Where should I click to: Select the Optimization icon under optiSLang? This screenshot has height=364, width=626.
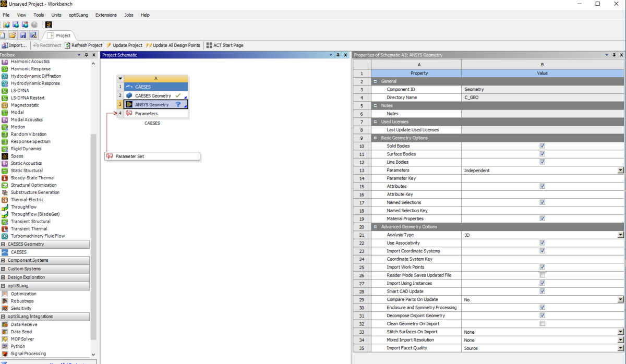coord(5,294)
